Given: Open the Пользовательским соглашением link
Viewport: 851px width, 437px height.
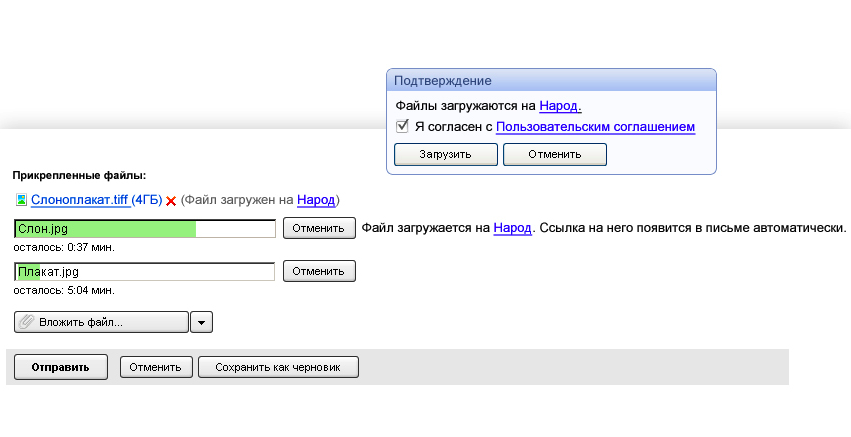Looking at the screenshot, I should click(595, 127).
